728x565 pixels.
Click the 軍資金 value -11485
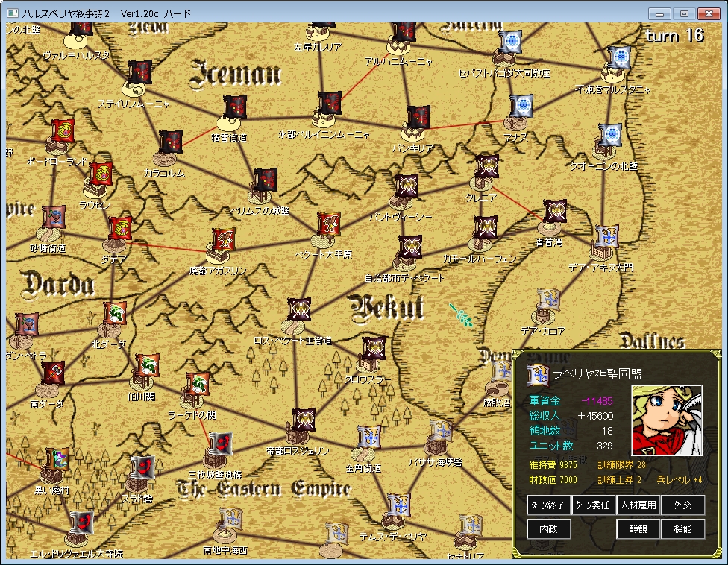tap(597, 401)
